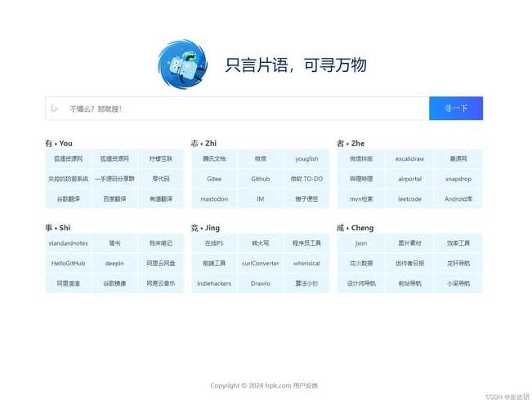Open the 小呆导航 link

tap(458, 283)
